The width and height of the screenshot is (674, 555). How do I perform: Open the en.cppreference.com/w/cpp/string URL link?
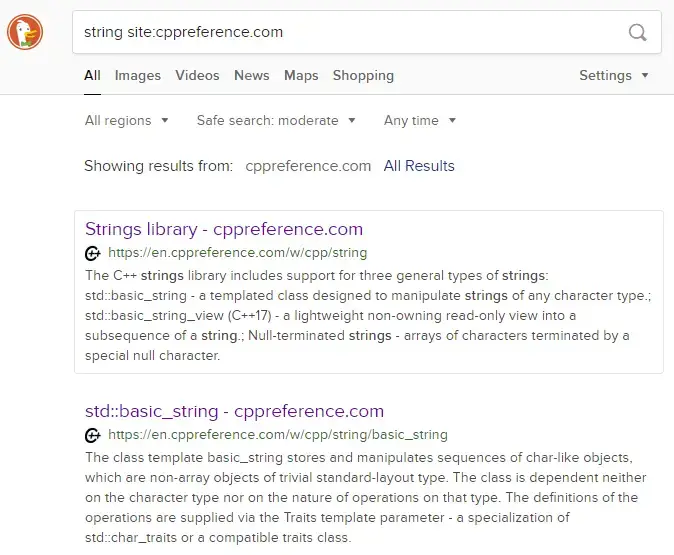pos(238,253)
